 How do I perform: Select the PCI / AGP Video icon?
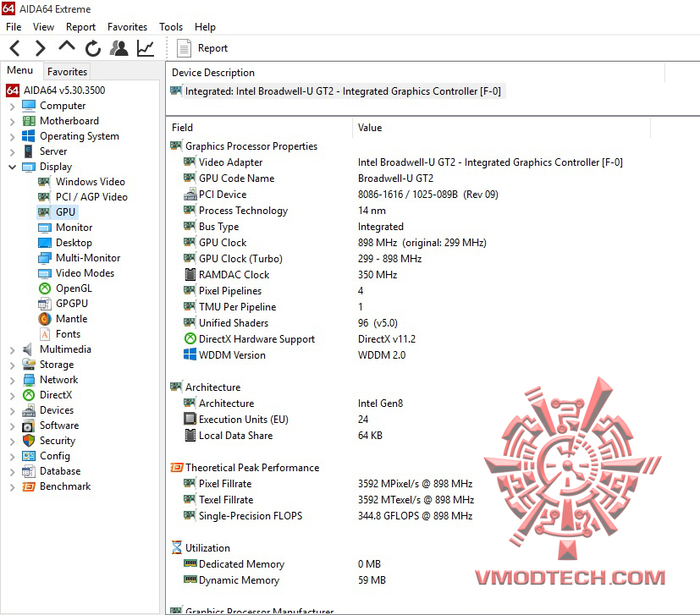(x=44, y=197)
